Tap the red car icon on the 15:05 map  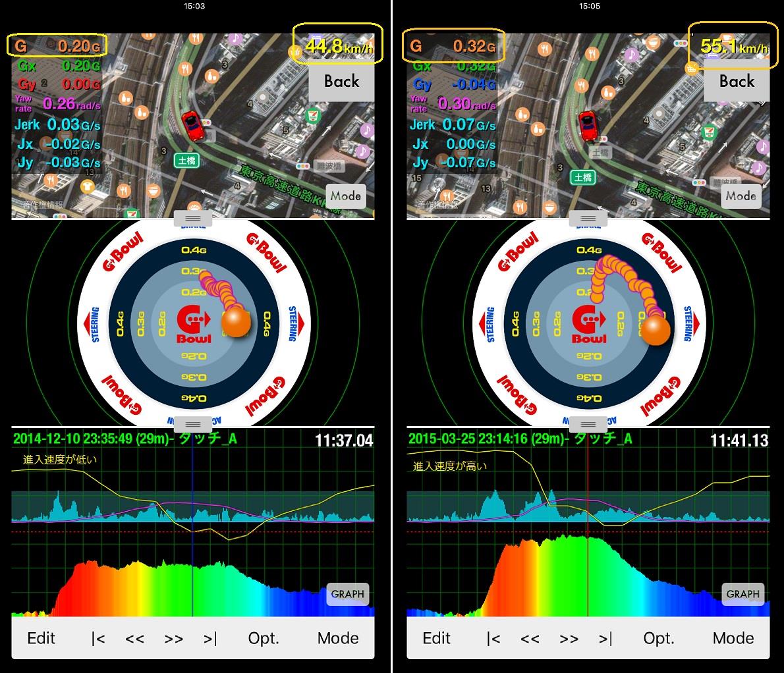click(x=588, y=125)
